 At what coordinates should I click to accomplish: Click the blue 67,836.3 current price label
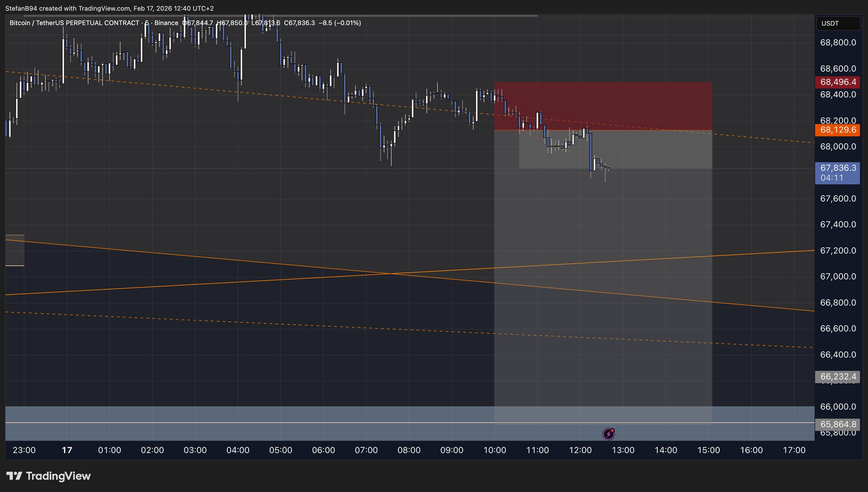coord(837,168)
